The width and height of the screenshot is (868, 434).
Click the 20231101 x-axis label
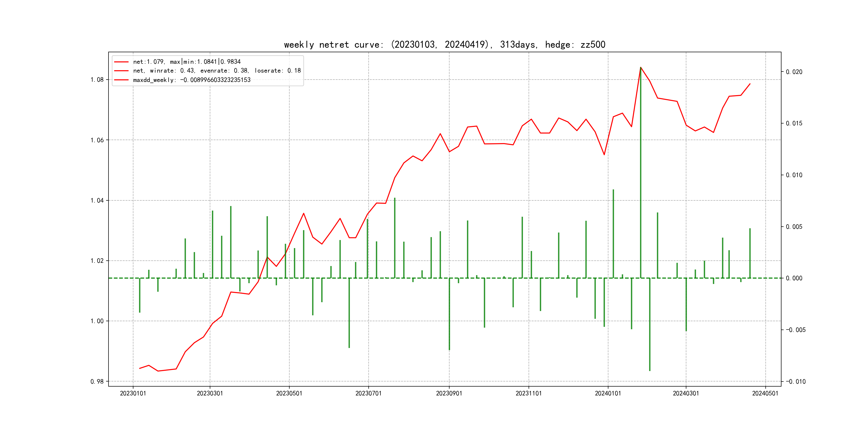click(x=528, y=393)
